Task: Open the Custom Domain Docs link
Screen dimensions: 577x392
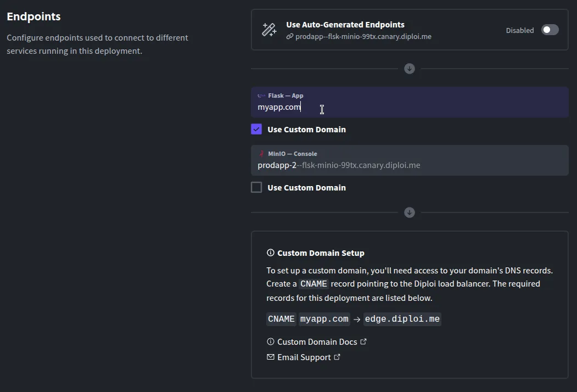Action: click(317, 341)
